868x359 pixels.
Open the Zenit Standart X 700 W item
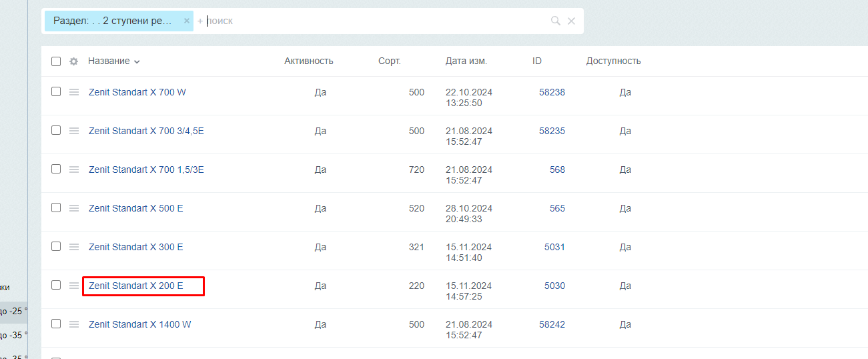(x=137, y=92)
